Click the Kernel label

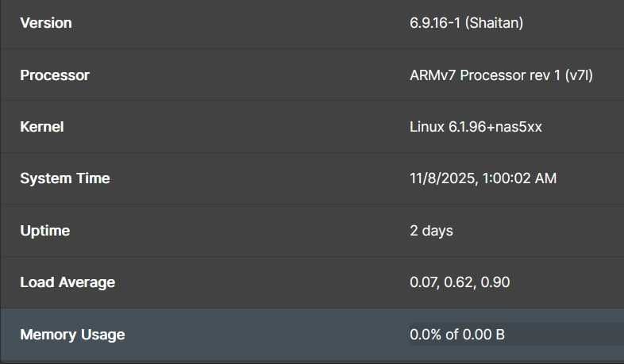pos(41,127)
